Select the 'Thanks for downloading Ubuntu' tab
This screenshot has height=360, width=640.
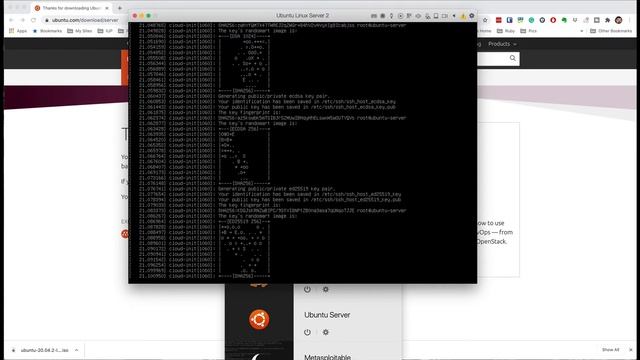click(x=72, y=8)
